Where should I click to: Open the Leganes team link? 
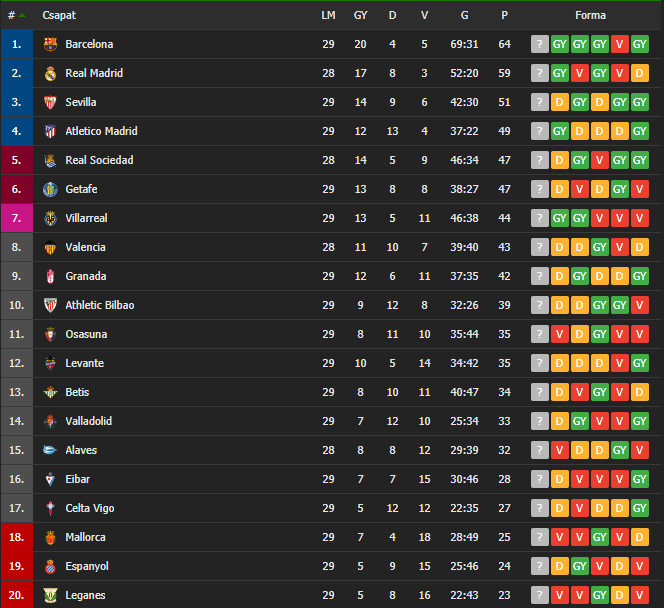pyautogui.click(x=85, y=595)
